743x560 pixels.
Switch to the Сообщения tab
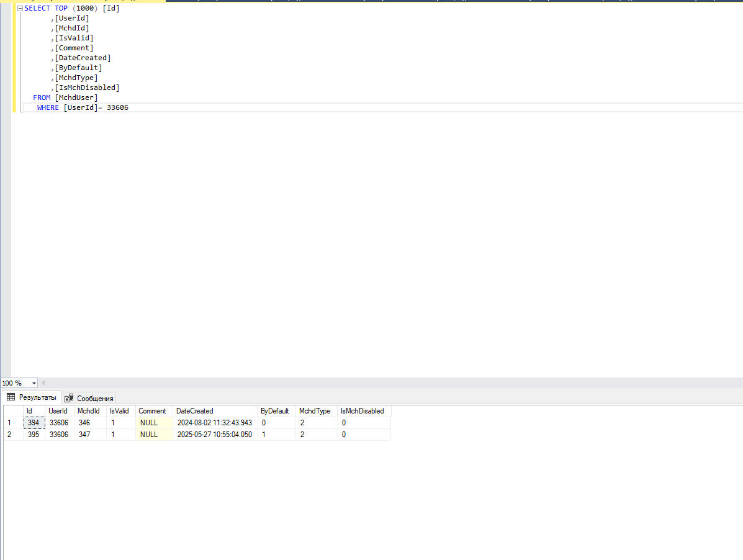(x=89, y=398)
